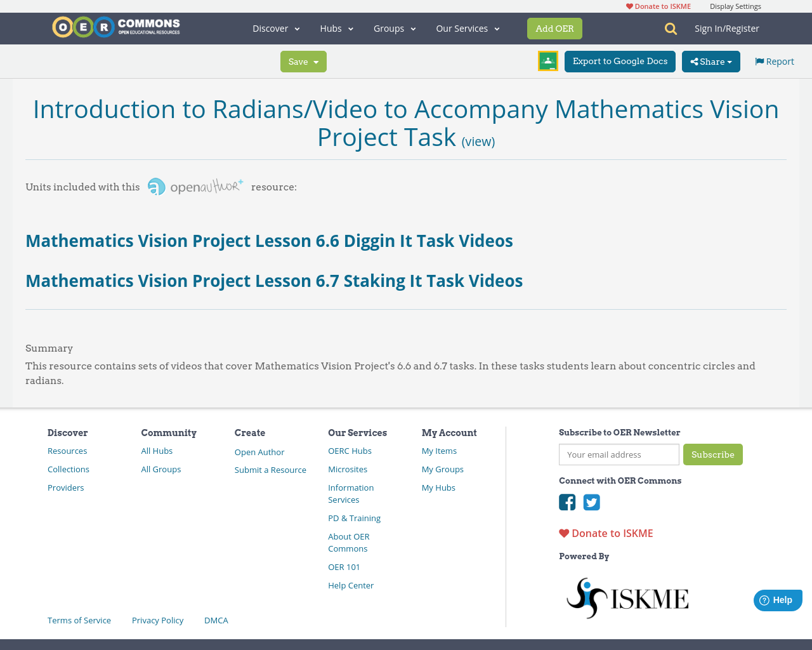Open the Discover menu

click(275, 28)
